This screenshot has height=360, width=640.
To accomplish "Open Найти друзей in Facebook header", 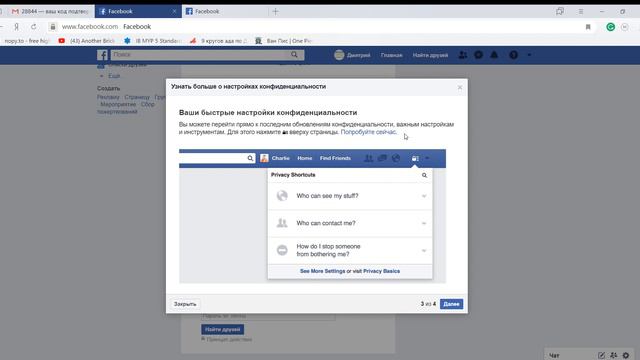I will pyautogui.click(x=430, y=55).
